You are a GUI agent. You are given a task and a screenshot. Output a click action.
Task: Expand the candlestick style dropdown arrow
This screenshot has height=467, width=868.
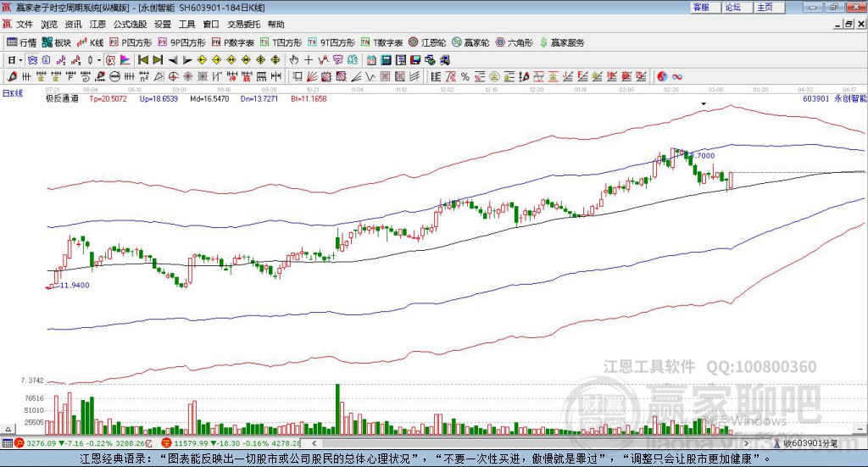[99, 60]
